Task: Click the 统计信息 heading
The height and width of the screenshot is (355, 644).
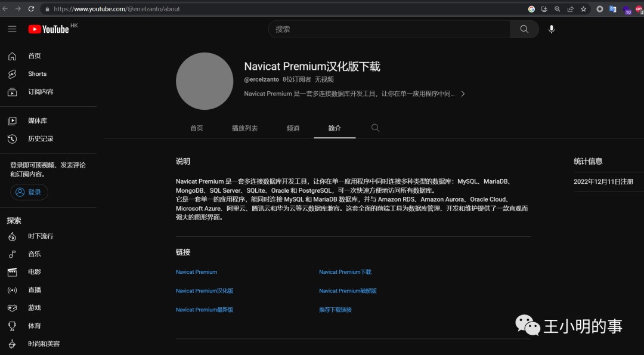Action: click(x=588, y=162)
